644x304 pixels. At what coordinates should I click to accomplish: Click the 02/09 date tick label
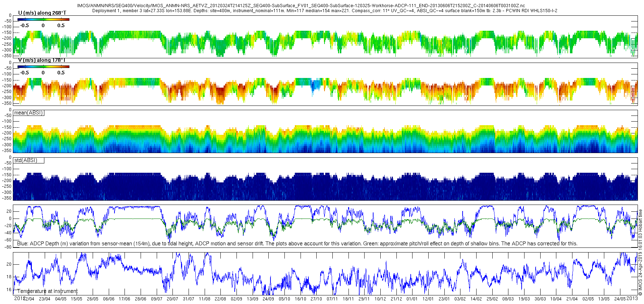(236, 299)
